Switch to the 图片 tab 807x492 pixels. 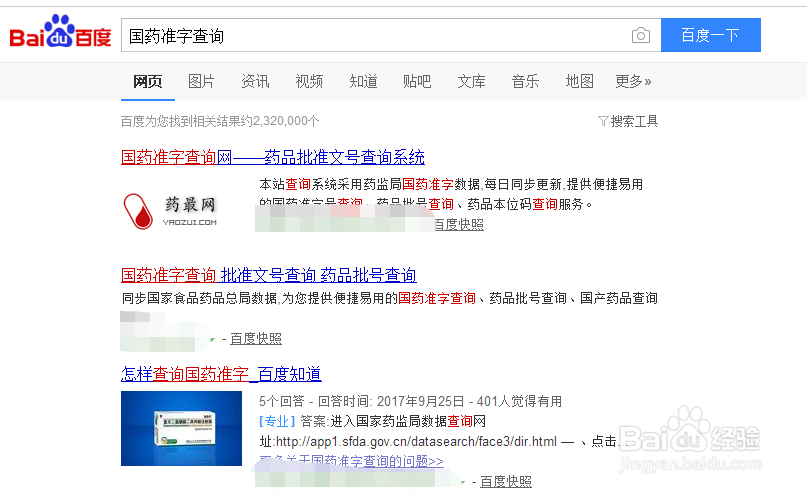point(201,81)
